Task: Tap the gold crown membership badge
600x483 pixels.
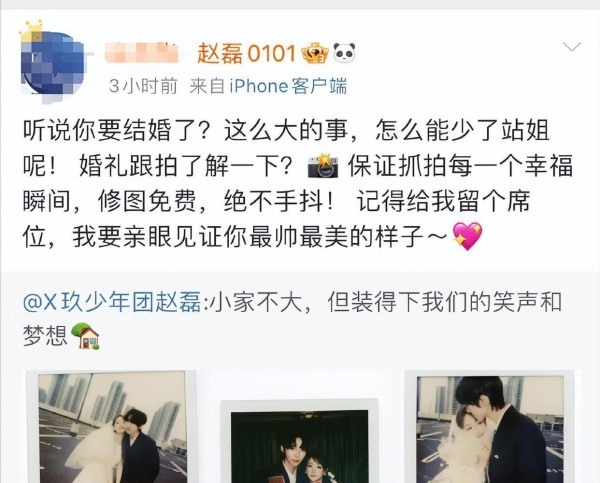Action: coord(315,53)
